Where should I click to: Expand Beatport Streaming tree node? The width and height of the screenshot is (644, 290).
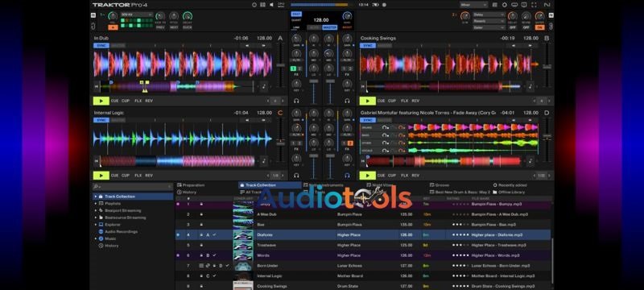[x=96, y=210]
